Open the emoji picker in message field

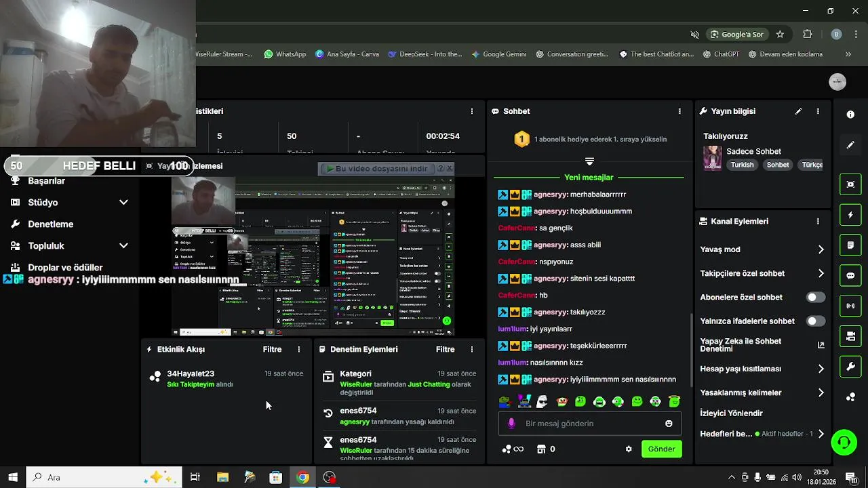tap(669, 424)
